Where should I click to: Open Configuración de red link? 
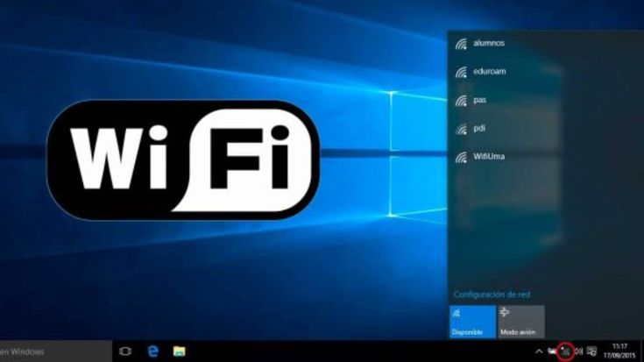tap(492, 295)
